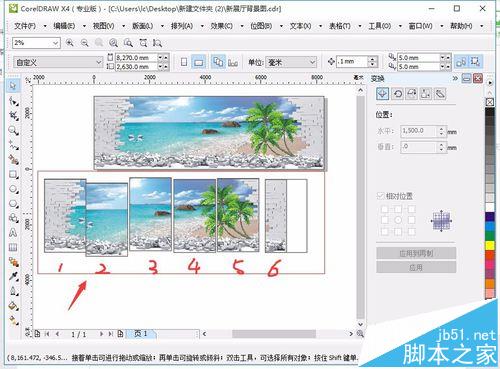This screenshot has height=369, width=500.
Task: Increase the nudge offset .1 mm spinner
Action: tap(373, 59)
